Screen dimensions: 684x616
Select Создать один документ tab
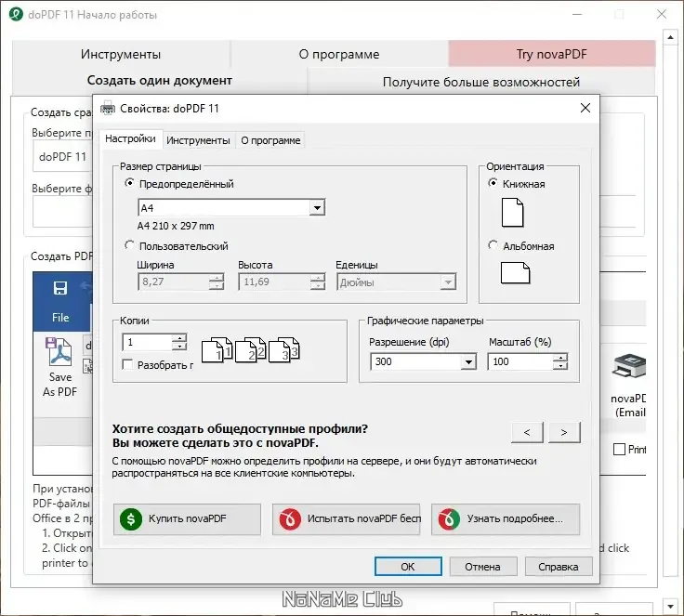tap(160, 80)
